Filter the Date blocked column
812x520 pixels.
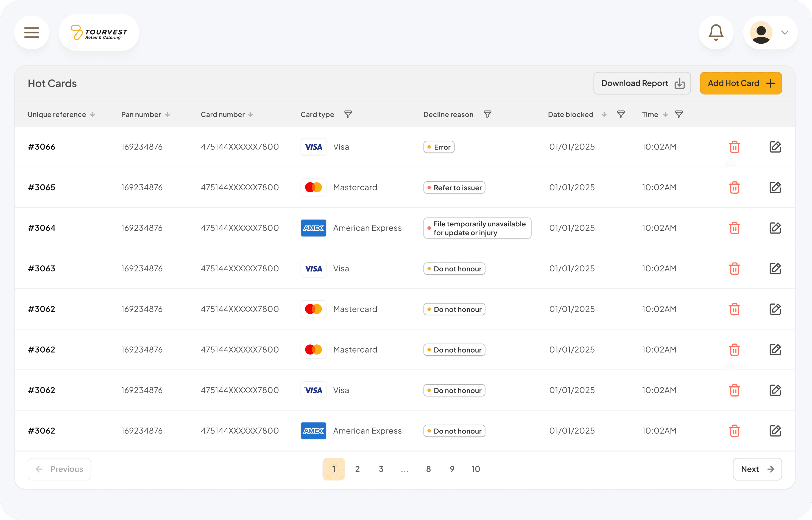(x=621, y=114)
